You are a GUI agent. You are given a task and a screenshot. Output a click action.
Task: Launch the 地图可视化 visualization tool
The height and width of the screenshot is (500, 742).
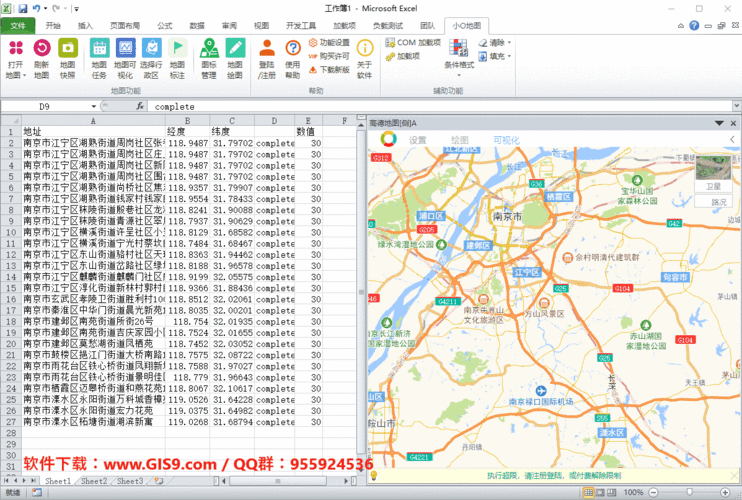pos(125,59)
